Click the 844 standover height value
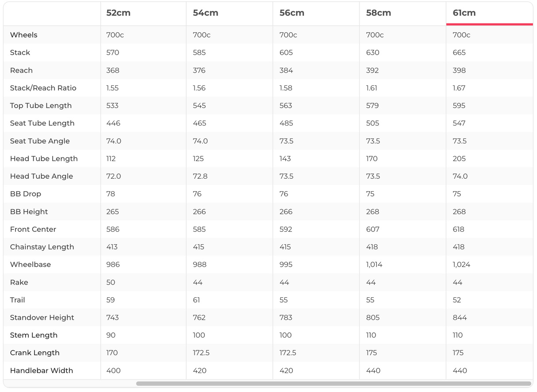 (x=460, y=318)
